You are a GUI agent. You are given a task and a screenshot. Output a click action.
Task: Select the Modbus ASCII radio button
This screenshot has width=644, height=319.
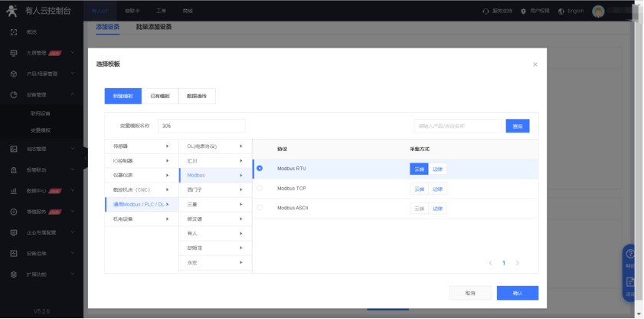tap(260, 208)
